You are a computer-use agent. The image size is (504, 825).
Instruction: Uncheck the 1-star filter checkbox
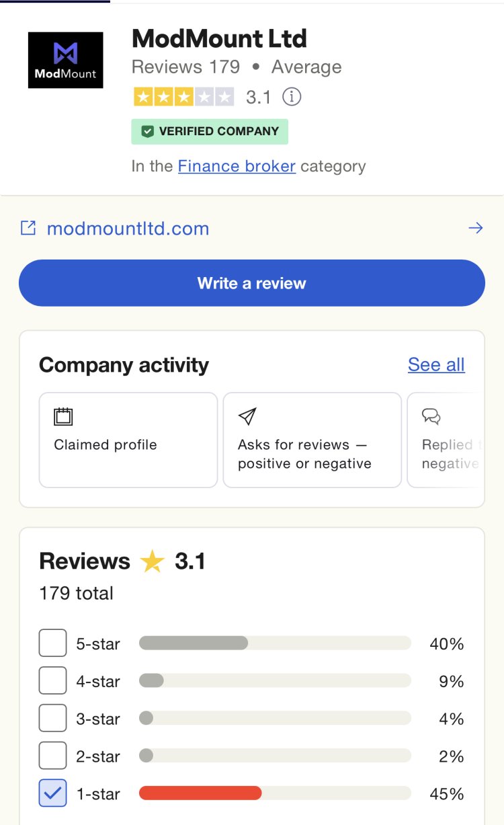click(53, 793)
